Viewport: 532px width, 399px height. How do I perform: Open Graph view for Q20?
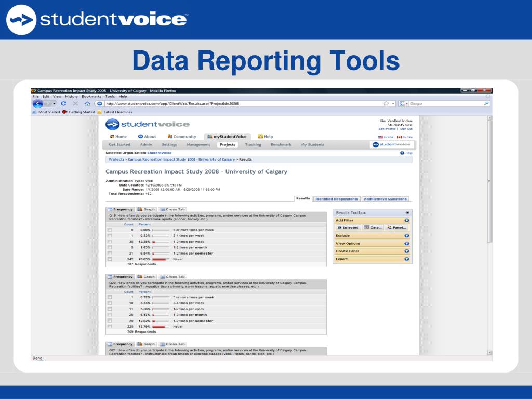tap(146, 277)
